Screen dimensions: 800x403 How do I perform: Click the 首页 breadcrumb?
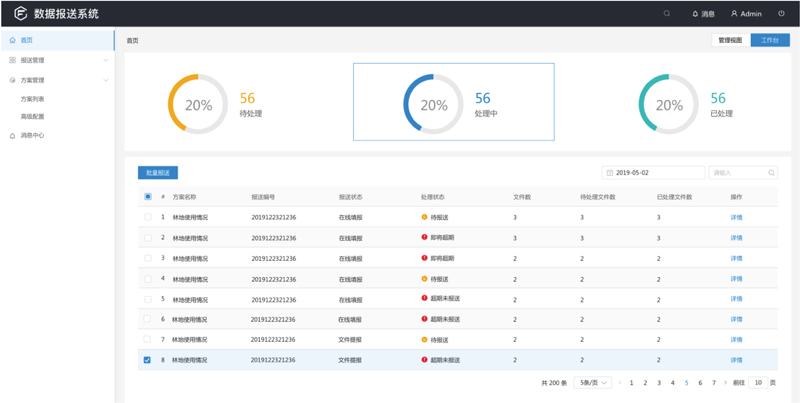coord(132,41)
